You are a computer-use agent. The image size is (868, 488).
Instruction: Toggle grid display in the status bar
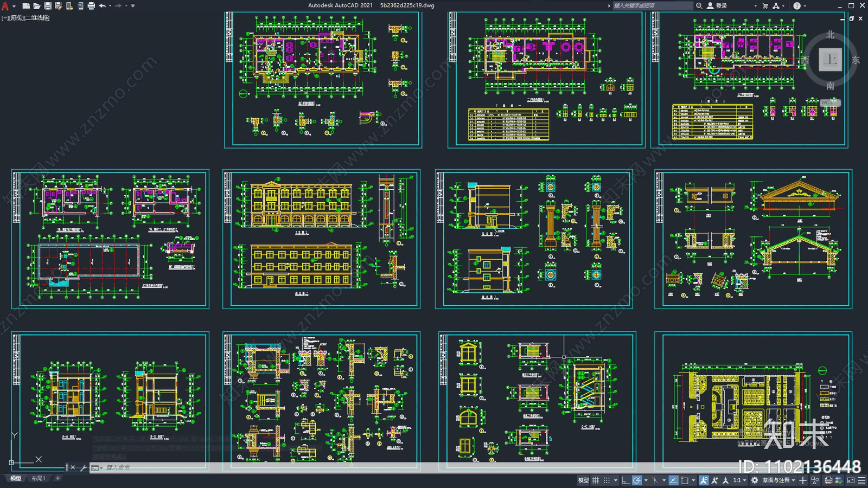[x=596, y=480]
